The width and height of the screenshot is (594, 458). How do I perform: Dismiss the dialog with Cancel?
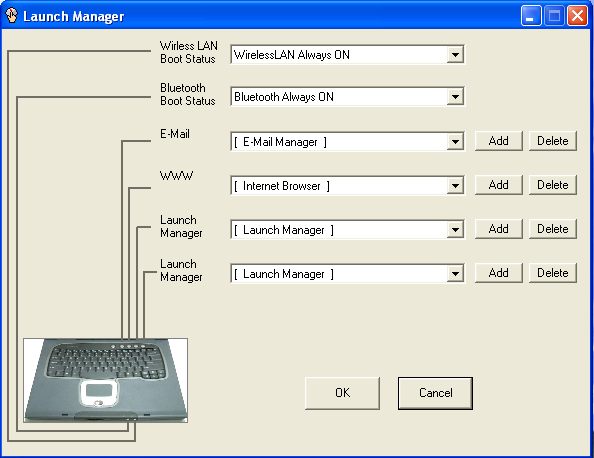435,393
